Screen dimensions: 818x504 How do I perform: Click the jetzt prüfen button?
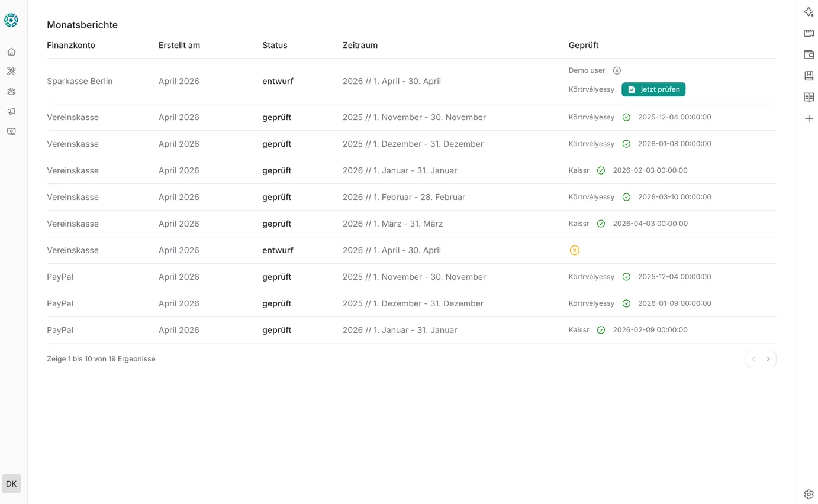653,89
